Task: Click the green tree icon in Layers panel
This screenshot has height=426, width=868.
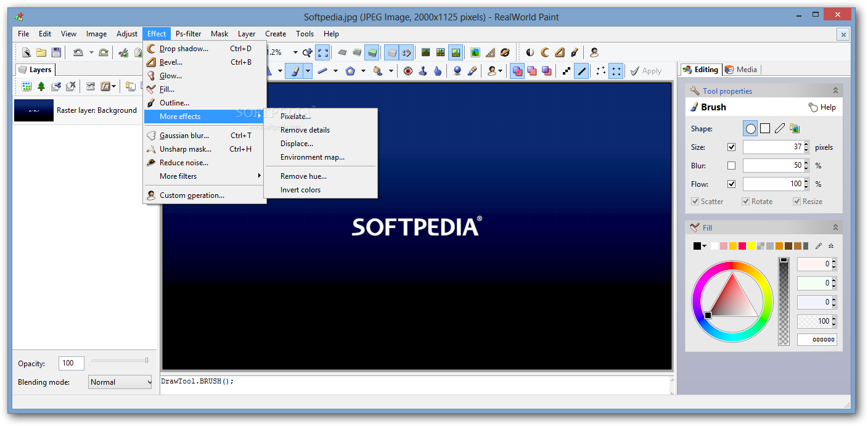Action: click(x=41, y=86)
